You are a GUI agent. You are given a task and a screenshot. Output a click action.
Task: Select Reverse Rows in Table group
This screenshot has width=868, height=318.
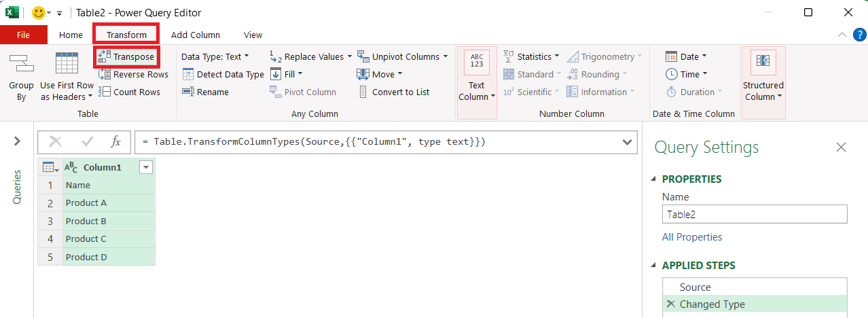134,75
